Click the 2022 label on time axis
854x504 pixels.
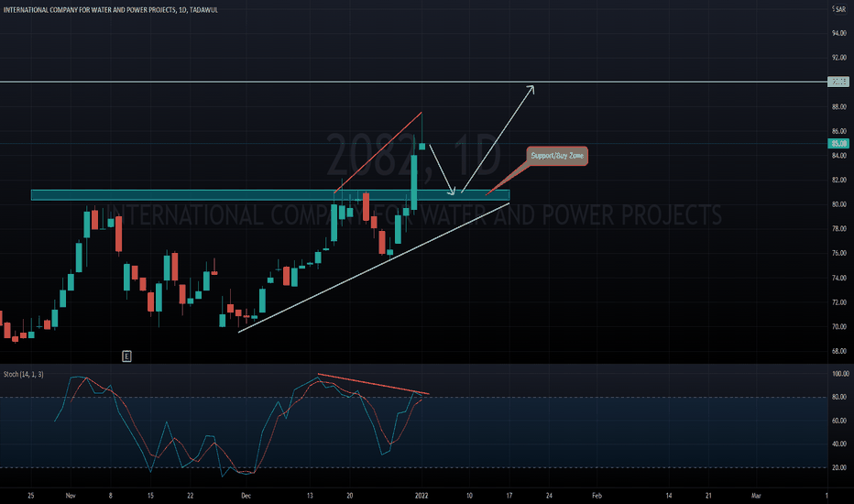[x=422, y=496]
